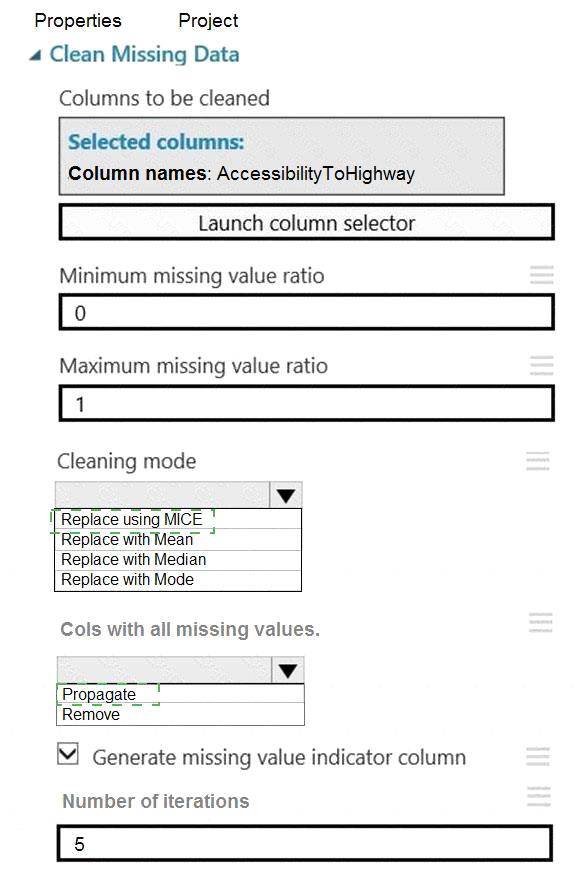Click the Number of iterations field
This screenshot has width=584, height=884.
304,843
